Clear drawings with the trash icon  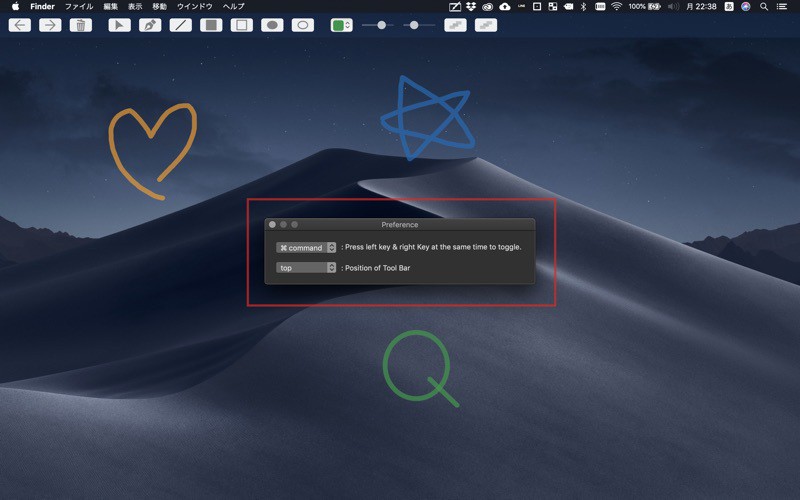pos(81,25)
